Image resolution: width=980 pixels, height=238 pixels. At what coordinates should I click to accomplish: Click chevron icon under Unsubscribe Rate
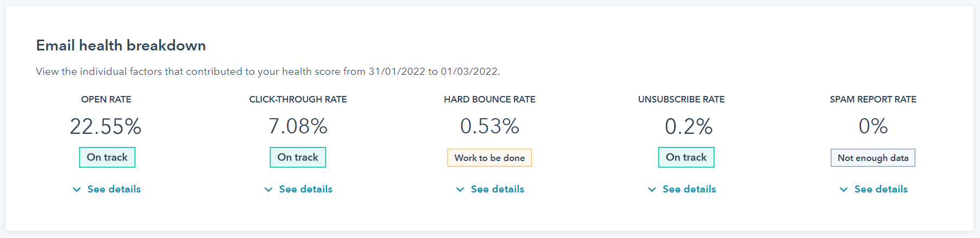(x=652, y=189)
